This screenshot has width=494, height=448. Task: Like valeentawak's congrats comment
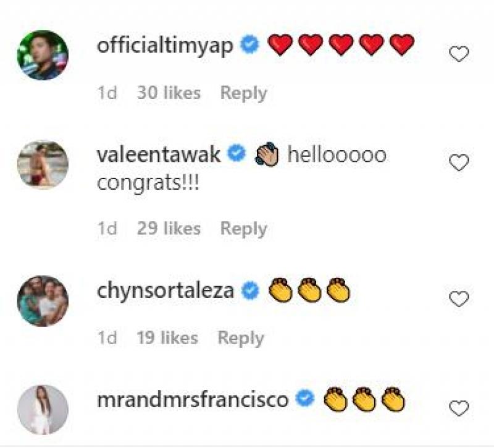(459, 163)
